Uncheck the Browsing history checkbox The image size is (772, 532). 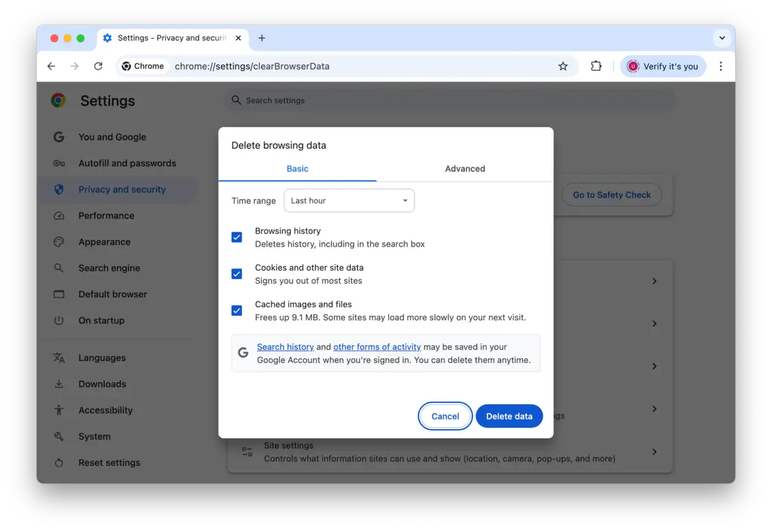click(x=236, y=237)
